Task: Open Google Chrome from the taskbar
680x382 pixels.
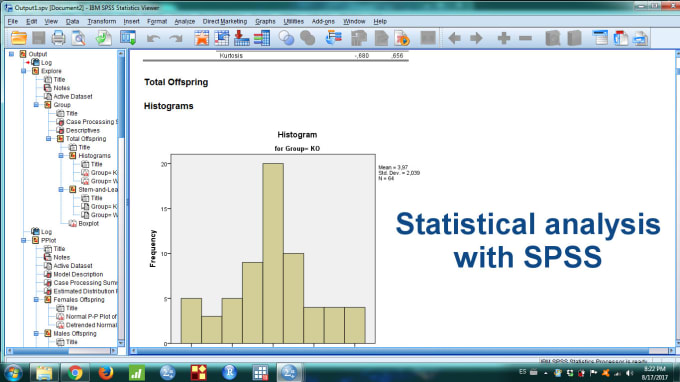Action: (x=75, y=373)
